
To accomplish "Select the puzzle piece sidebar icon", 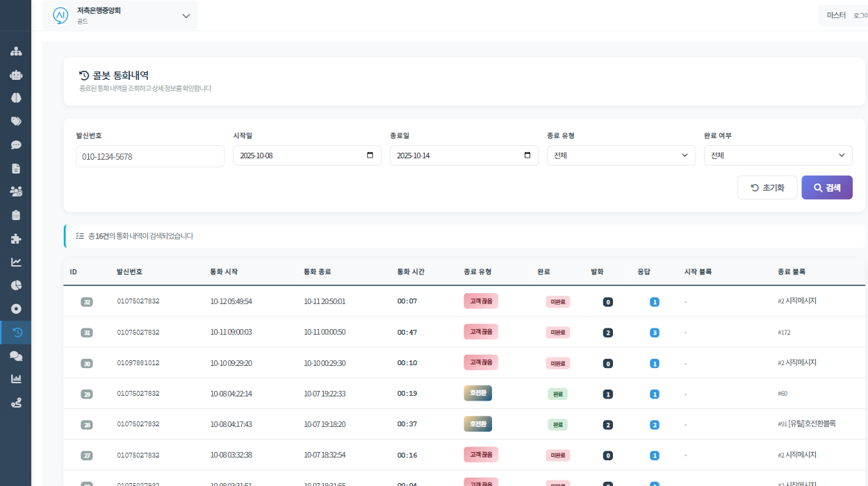I will [x=16, y=238].
